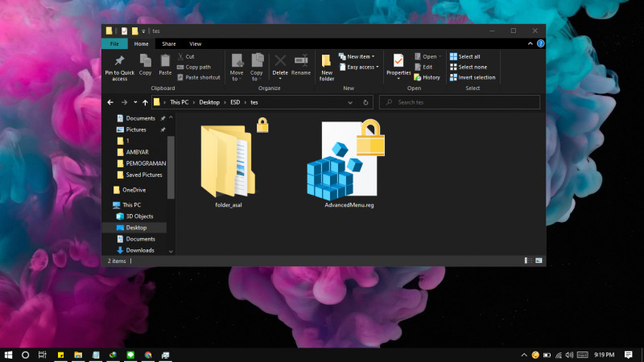Click the Copy ribbon icon
Viewport: 644px width, 362px height.
146,61
